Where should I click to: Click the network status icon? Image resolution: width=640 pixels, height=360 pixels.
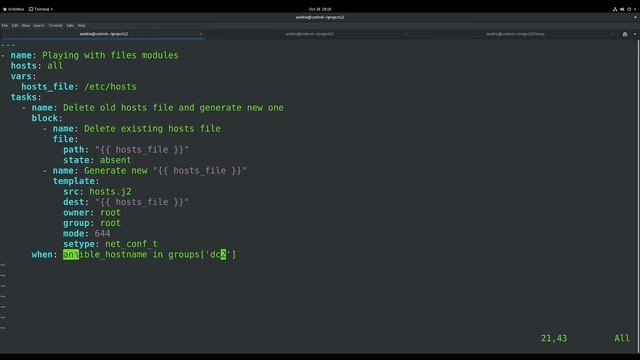pos(615,9)
